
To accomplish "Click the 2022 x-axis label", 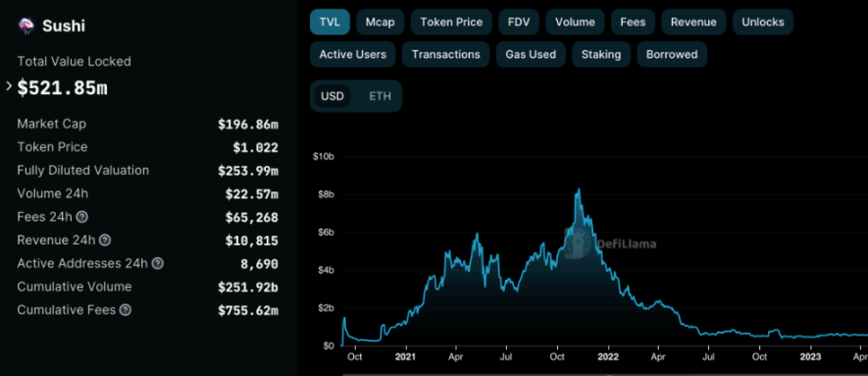I will pos(608,356).
